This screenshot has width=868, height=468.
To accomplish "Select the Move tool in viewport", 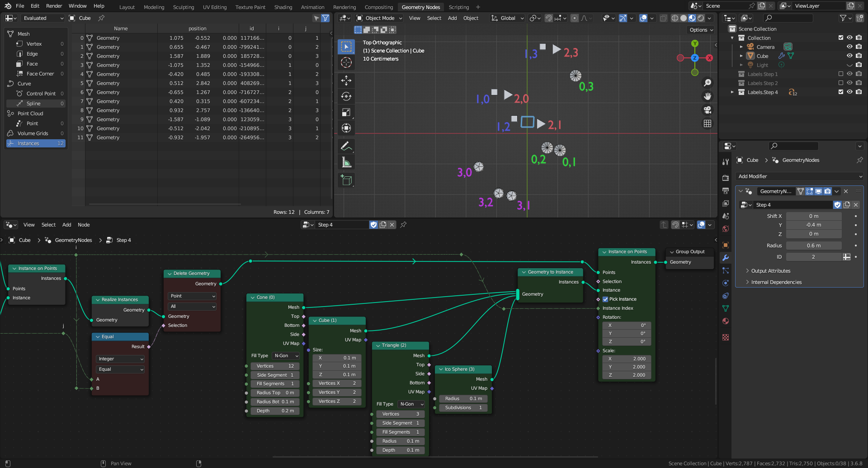I will coord(346,80).
